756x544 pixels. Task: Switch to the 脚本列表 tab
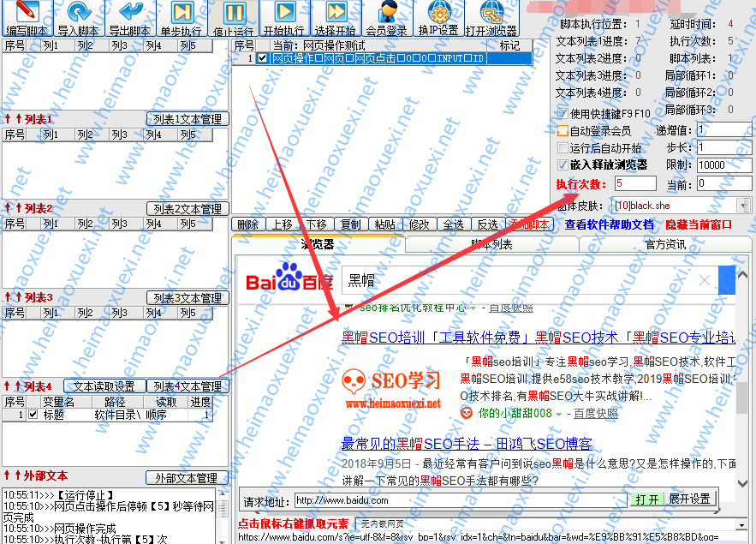coord(491,245)
